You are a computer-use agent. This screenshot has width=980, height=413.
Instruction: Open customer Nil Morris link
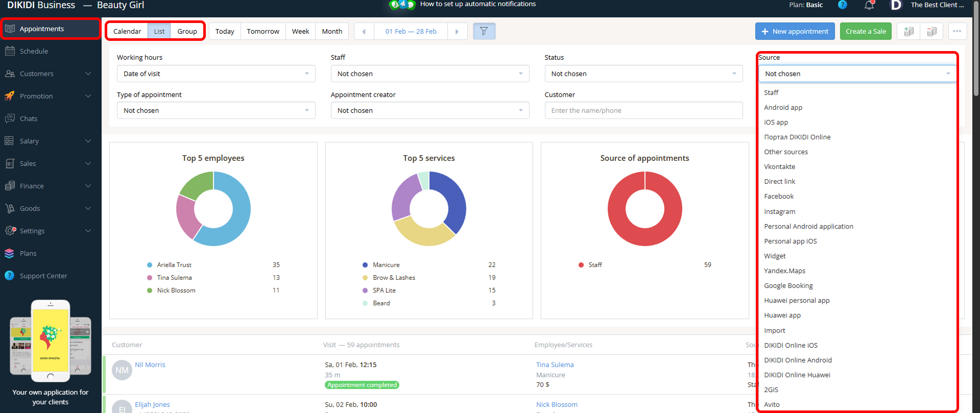[150, 365]
